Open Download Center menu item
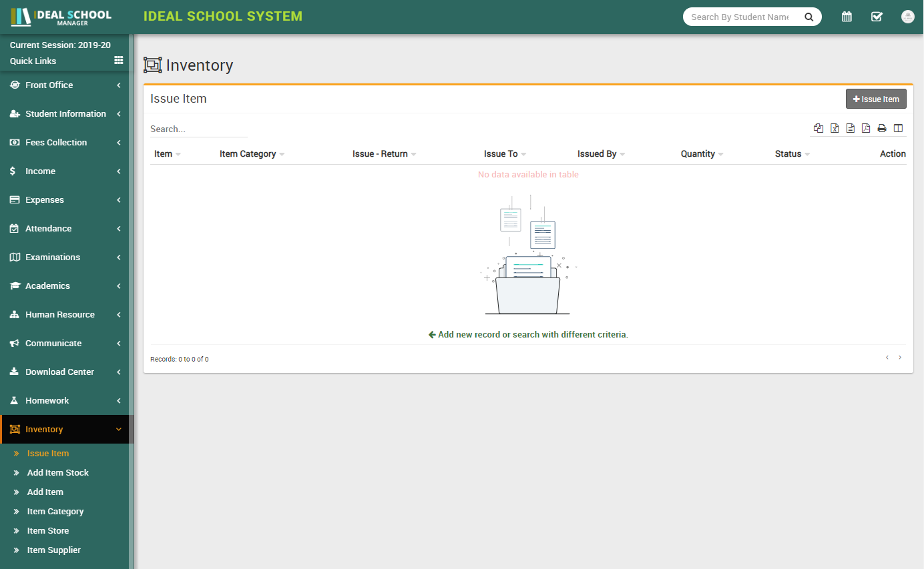Image resolution: width=924 pixels, height=569 pixels. pyautogui.click(x=67, y=372)
